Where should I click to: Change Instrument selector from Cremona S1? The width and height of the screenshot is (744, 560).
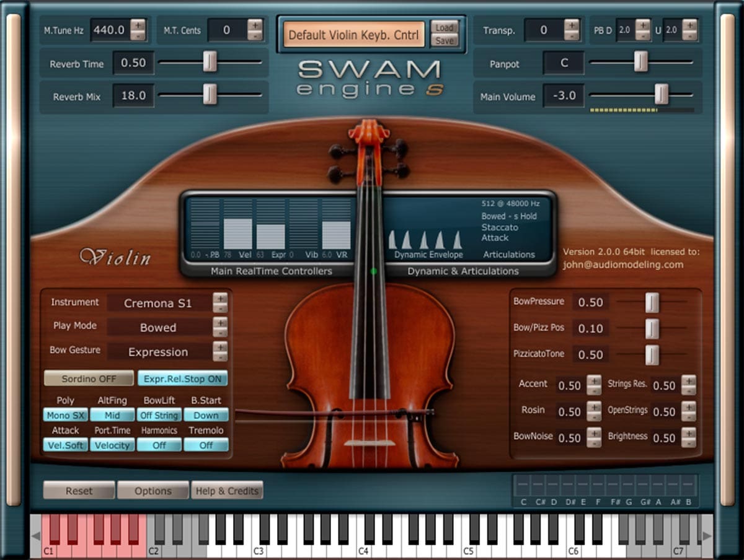(x=220, y=303)
